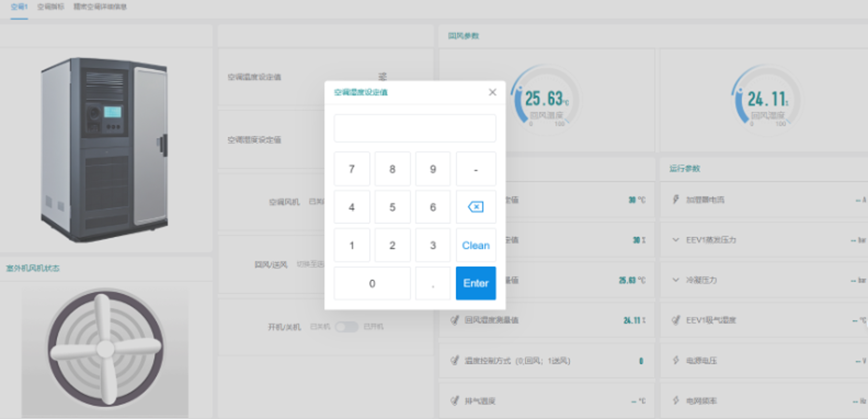Click the Enter button on the keypad
Viewport: 868px width, 419px height.
(476, 283)
